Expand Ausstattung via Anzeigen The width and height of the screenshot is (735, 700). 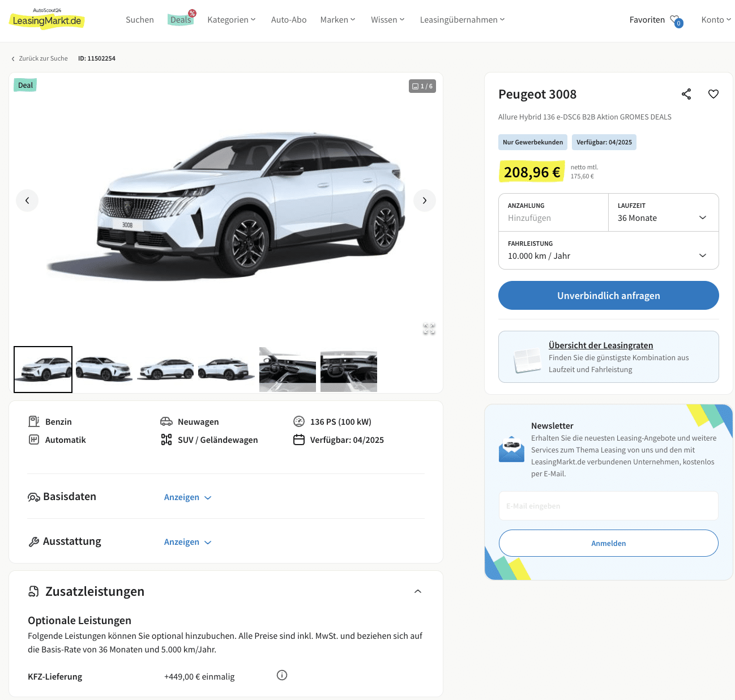pos(187,542)
